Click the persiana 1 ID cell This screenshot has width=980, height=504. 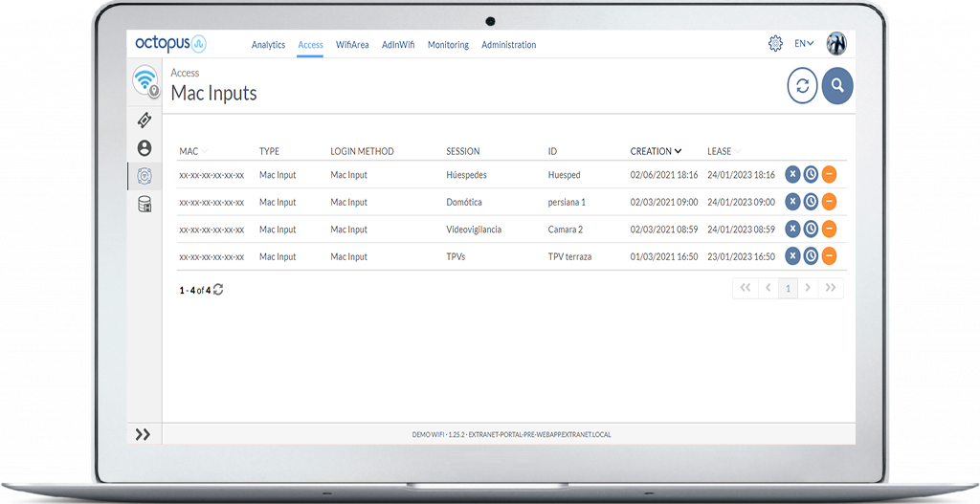coord(567,203)
